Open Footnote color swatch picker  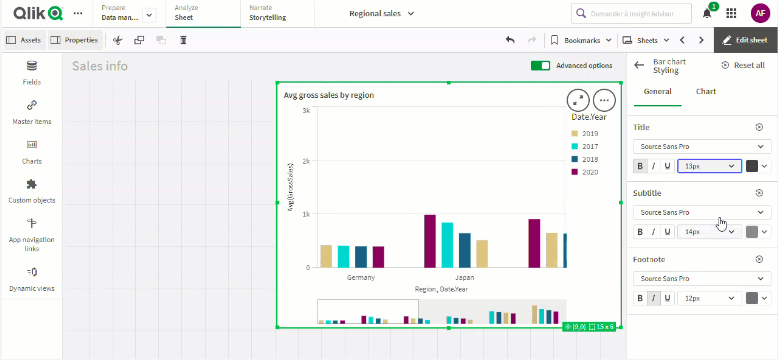758,298
